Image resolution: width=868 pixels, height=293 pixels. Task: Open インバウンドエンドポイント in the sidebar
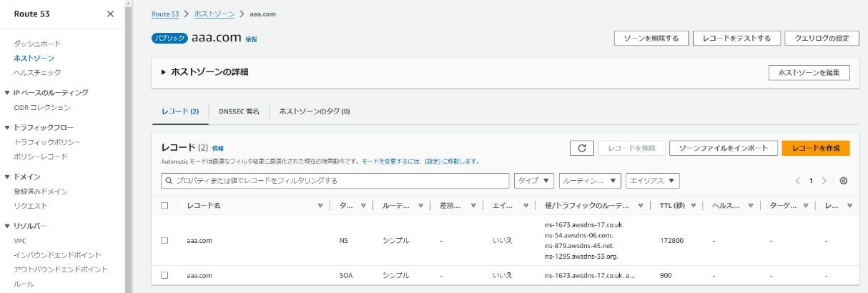click(x=57, y=255)
